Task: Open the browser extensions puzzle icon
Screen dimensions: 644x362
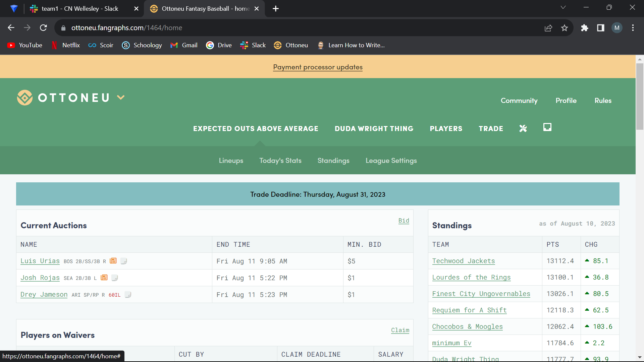Action: [585, 28]
